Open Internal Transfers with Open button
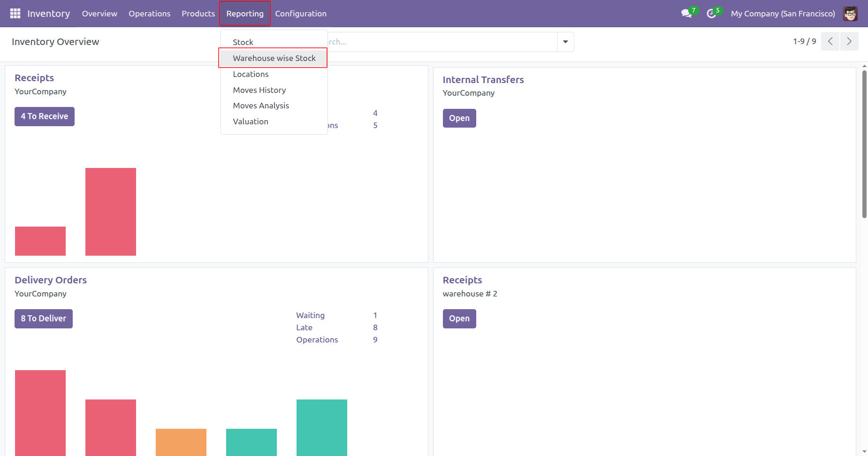 click(459, 118)
